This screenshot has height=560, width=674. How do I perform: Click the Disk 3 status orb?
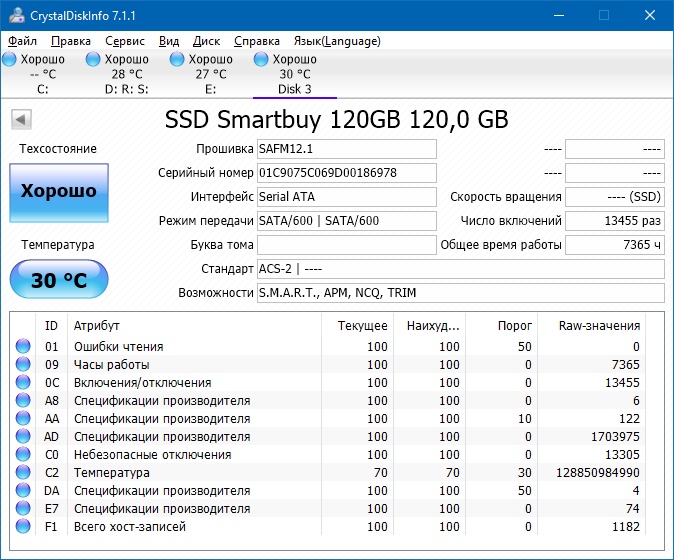coord(262,60)
